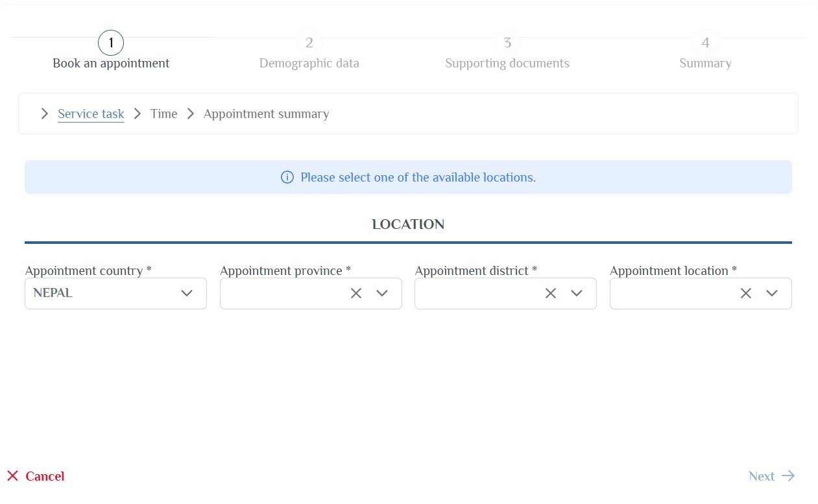Image resolution: width=818 pixels, height=504 pixels.
Task: Click the chevron before Service task
Action: (x=44, y=114)
